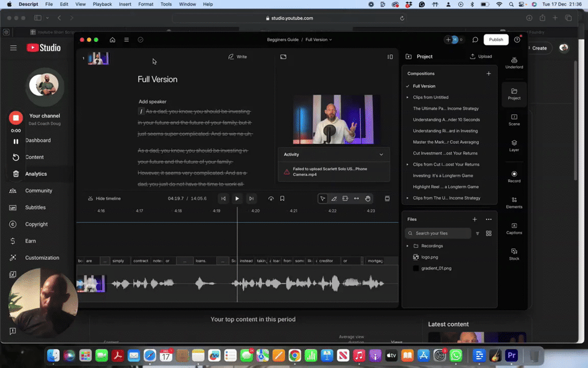Expand Clips from Cut I...oost Your Returns
The image size is (588, 368).
[408, 164]
